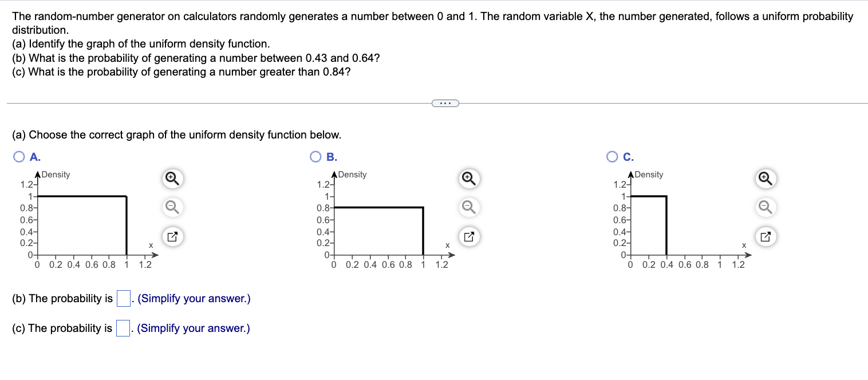
Task: Zoom in on graph A
Action: pyautogui.click(x=171, y=179)
